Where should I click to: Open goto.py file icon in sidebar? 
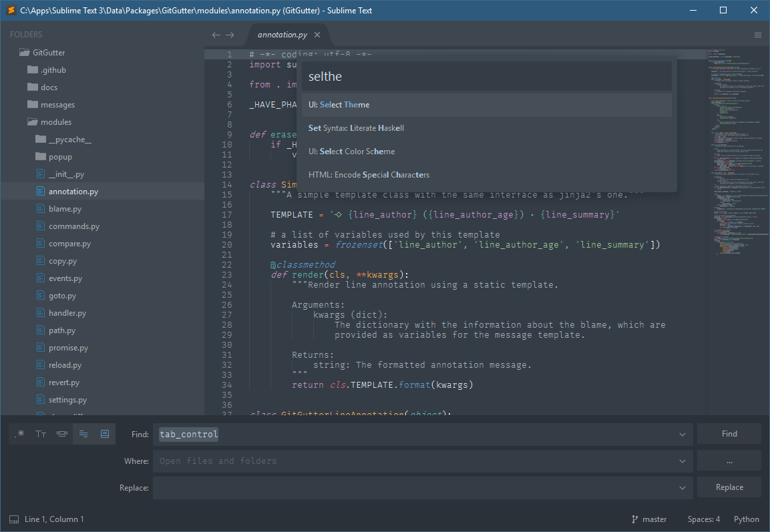[x=41, y=296]
